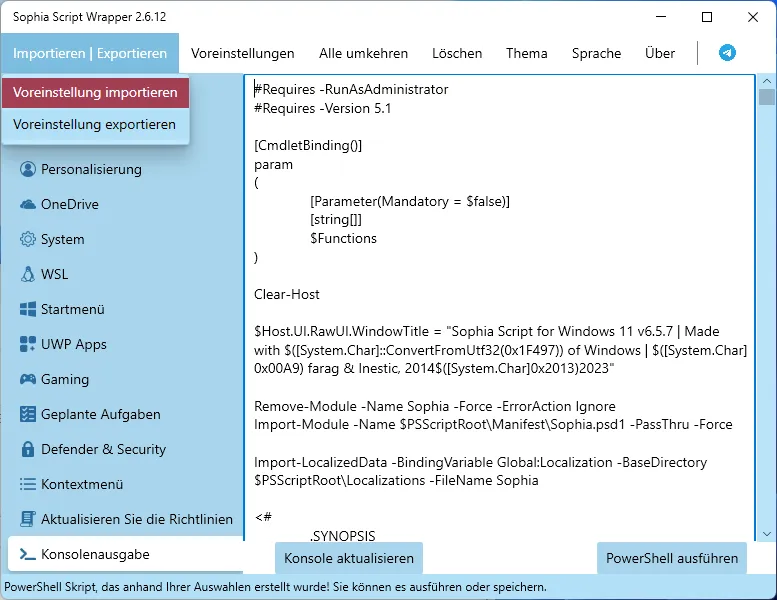Click the status bar description text
Viewport: 777px width, 600px height.
(x=275, y=587)
